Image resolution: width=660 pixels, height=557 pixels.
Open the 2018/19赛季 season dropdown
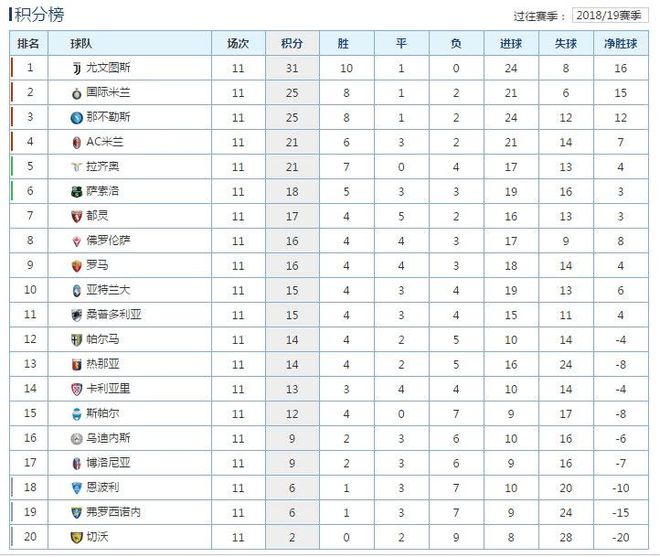click(610, 16)
